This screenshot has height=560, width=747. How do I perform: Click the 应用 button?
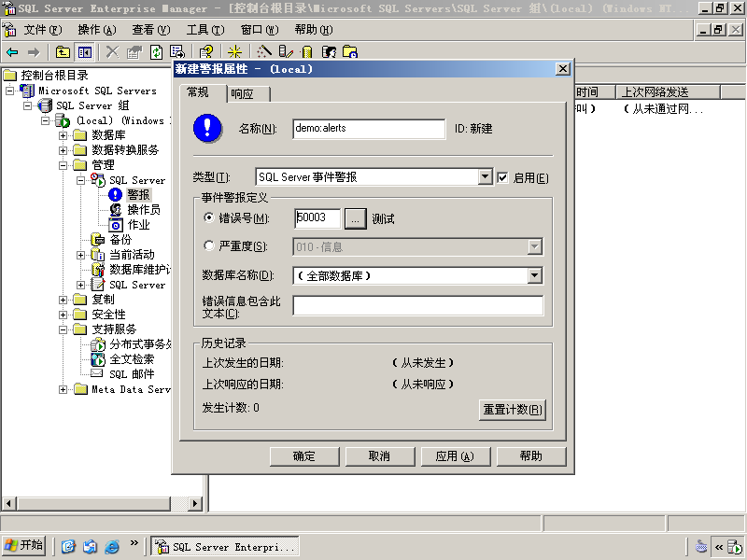[455, 456]
